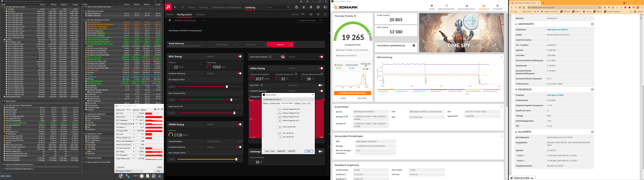Click Min Frequenz slider handle
Viewport: 644px width, 180px height.
[x=227, y=87]
